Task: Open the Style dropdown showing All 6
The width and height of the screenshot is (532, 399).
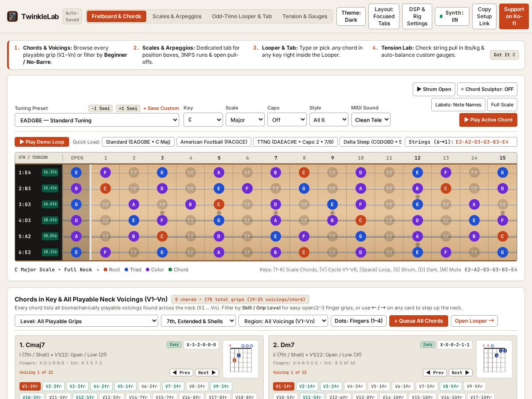Action: click(x=329, y=120)
